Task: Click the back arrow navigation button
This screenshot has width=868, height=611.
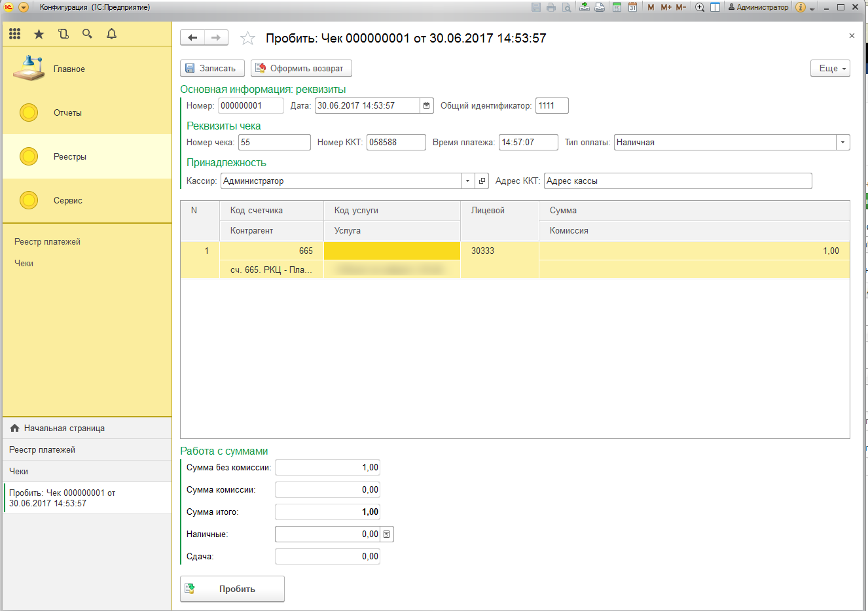Action: pos(192,38)
